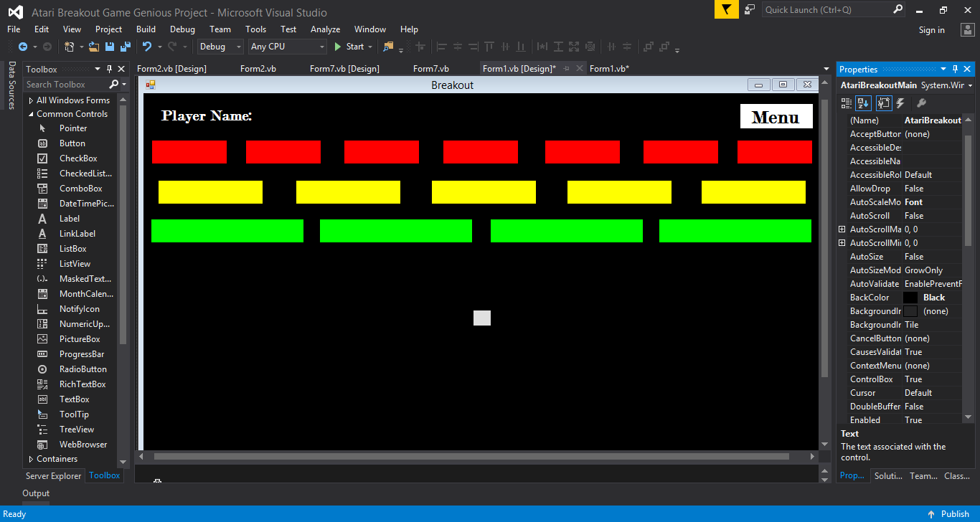Viewport: 980px width, 522px height.
Task: Switch to Form1.vb code tab
Action: click(x=609, y=69)
